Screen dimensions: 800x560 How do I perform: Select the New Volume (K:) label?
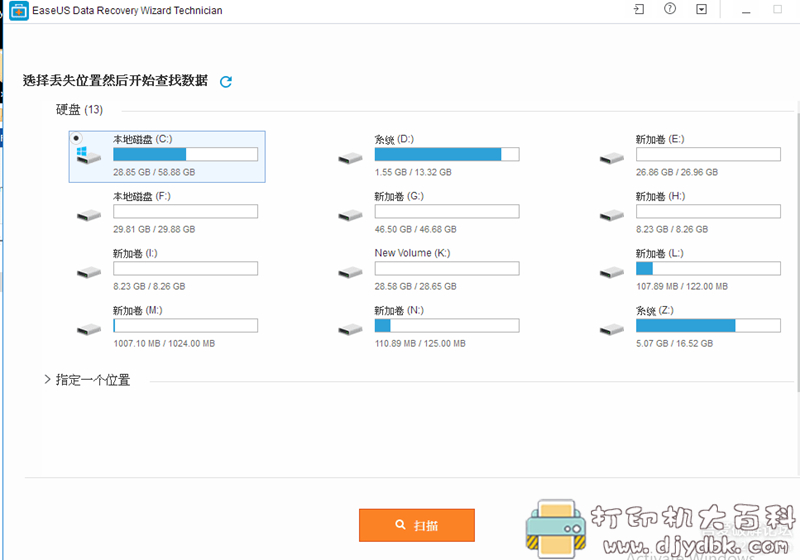412,253
